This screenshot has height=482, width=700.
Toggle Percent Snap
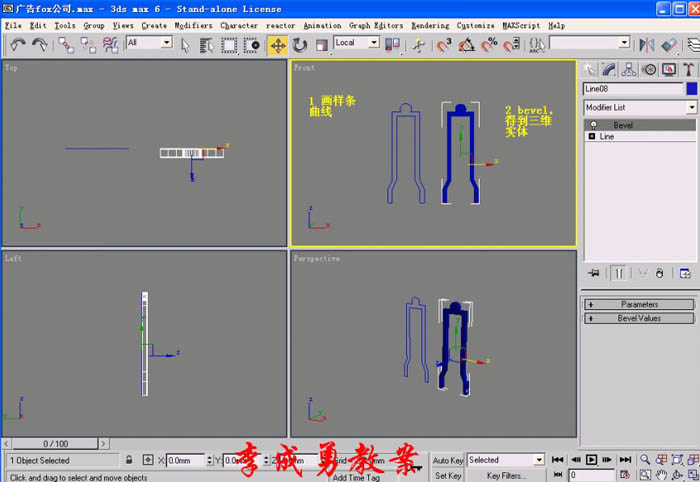pyautogui.click(x=489, y=45)
